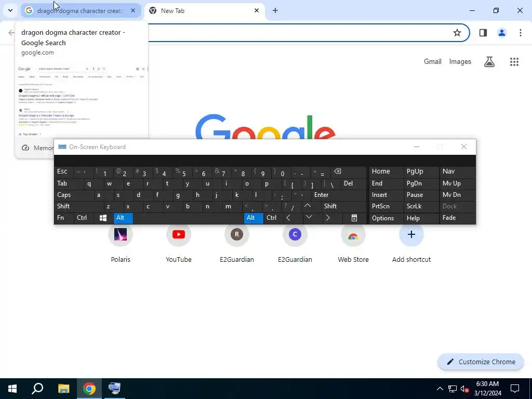Click the tab preview thumbnail of Google Search

click(x=82, y=101)
